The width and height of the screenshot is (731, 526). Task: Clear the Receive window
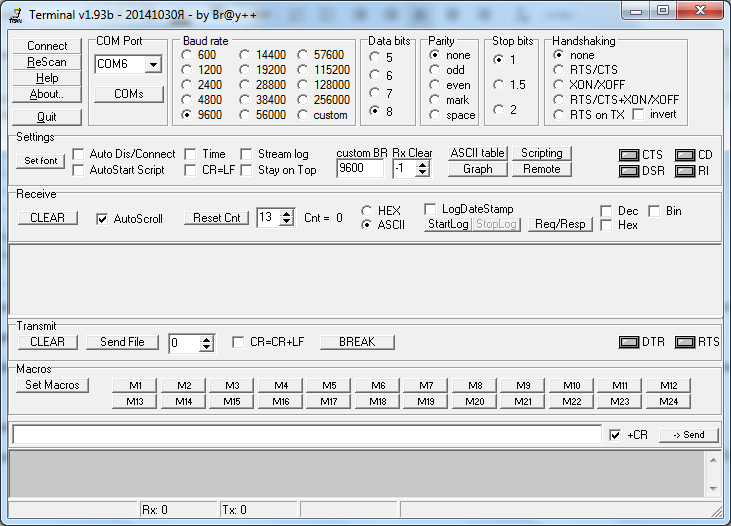coord(48,218)
